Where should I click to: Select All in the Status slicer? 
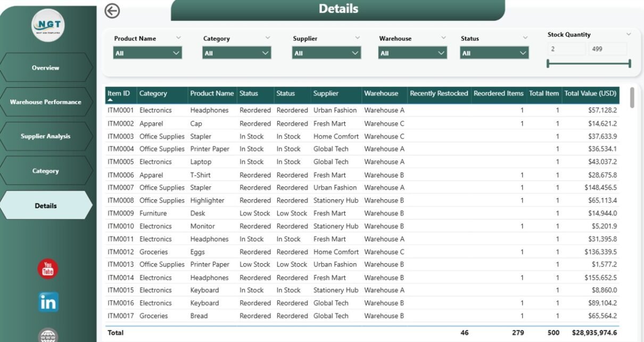pos(492,53)
